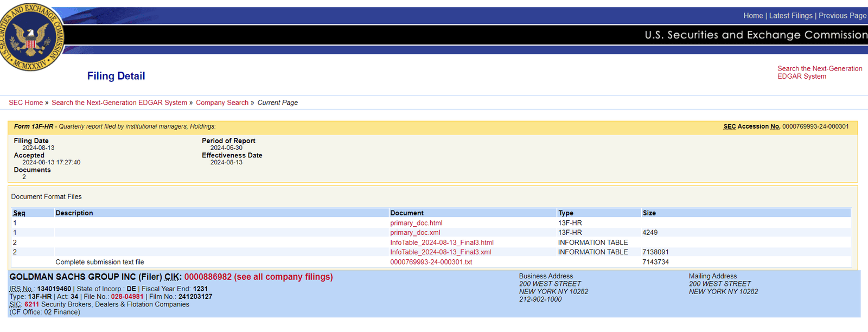Open Company Search breadcrumb link
868x332 pixels.
(222, 103)
